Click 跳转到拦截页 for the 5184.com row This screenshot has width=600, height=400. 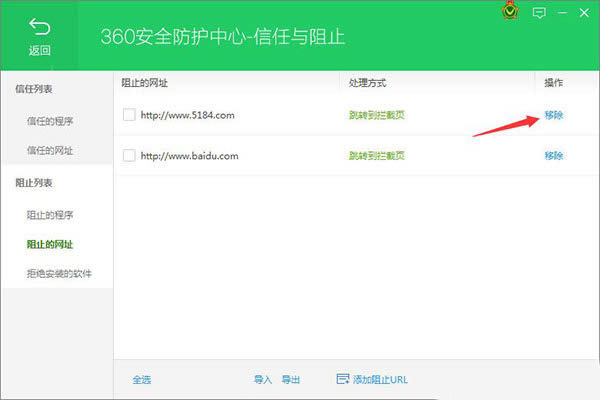(x=376, y=115)
